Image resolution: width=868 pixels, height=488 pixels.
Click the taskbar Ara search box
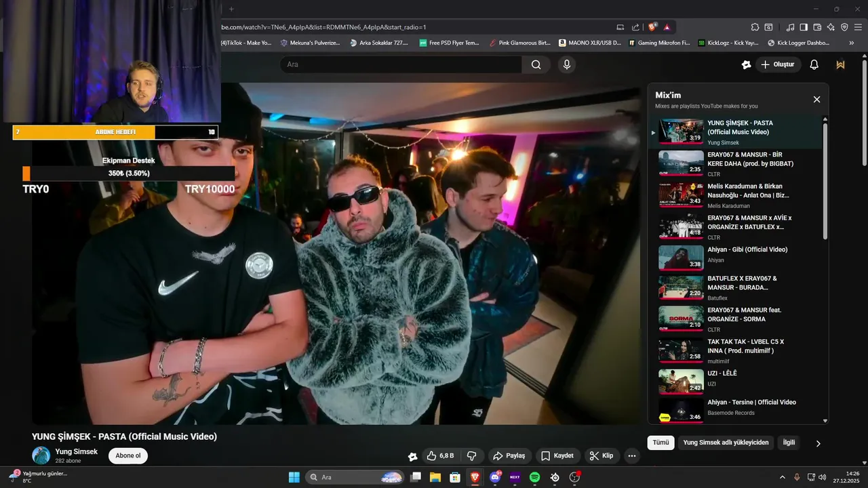pyautogui.click(x=355, y=477)
